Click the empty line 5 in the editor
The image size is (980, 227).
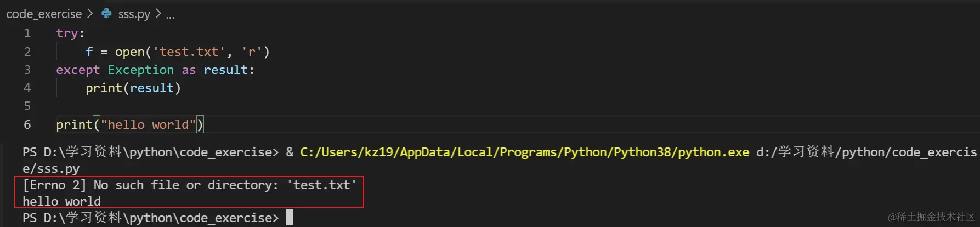click(x=219, y=106)
